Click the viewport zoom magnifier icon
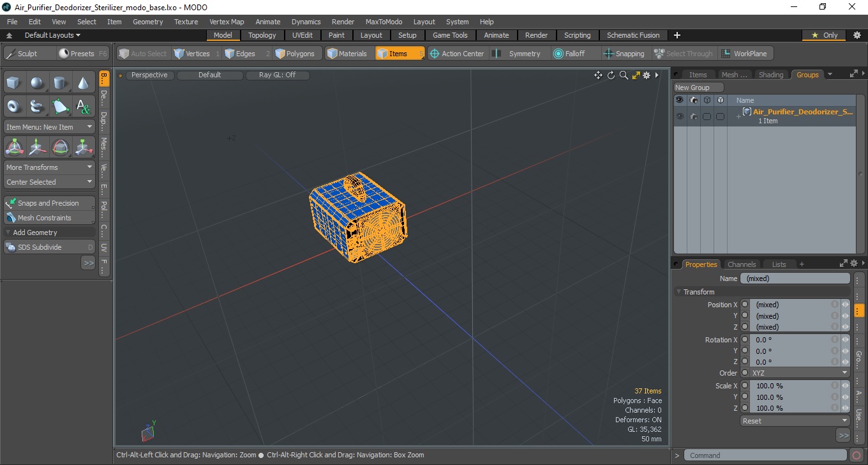Image resolution: width=868 pixels, height=465 pixels. coord(624,75)
